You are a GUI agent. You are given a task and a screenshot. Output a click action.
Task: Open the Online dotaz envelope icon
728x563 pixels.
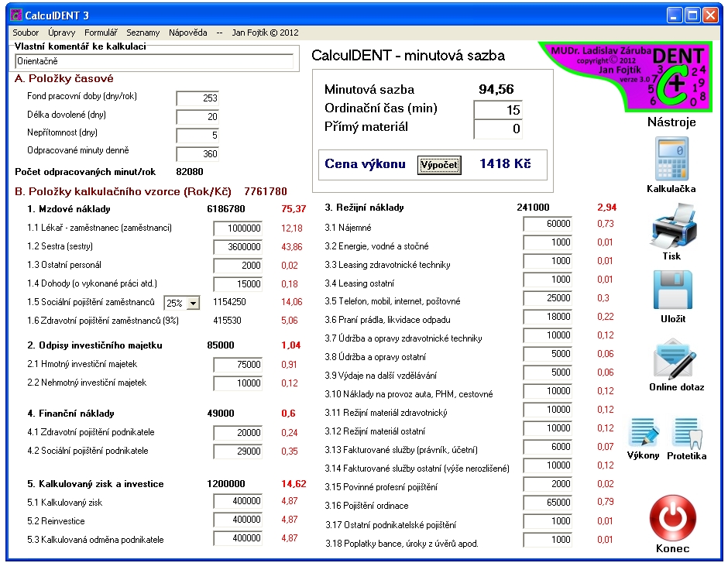point(675,359)
